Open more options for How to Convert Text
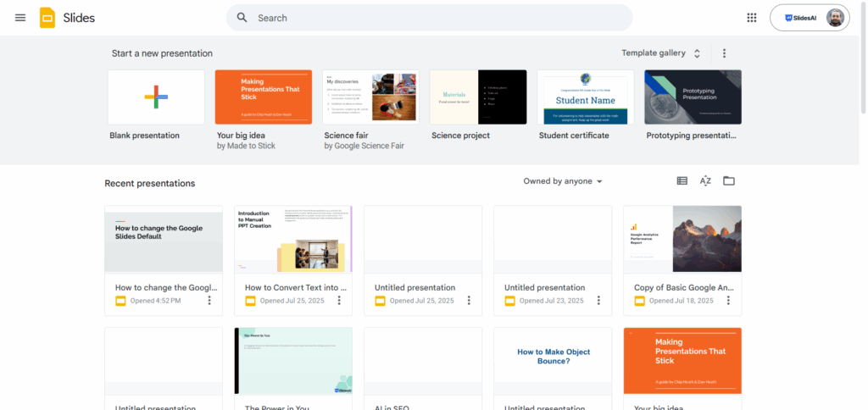868x410 pixels. click(339, 301)
